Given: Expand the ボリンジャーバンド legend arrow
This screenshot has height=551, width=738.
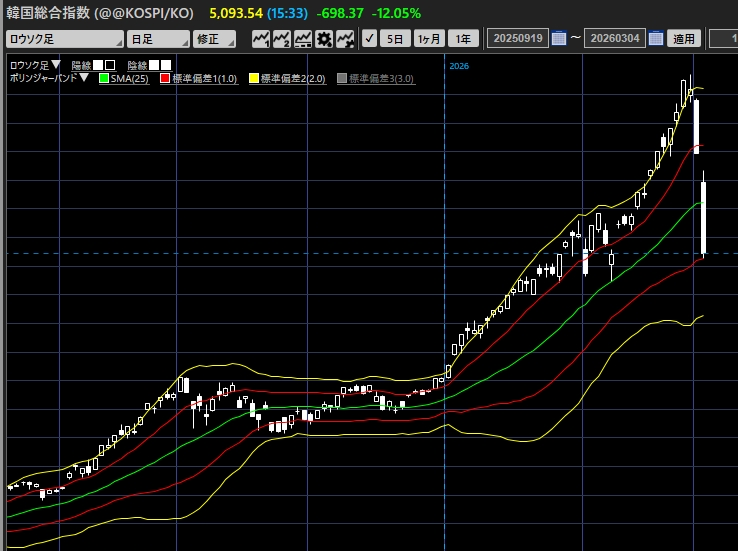Looking at the screenshot, I should 84,78.
